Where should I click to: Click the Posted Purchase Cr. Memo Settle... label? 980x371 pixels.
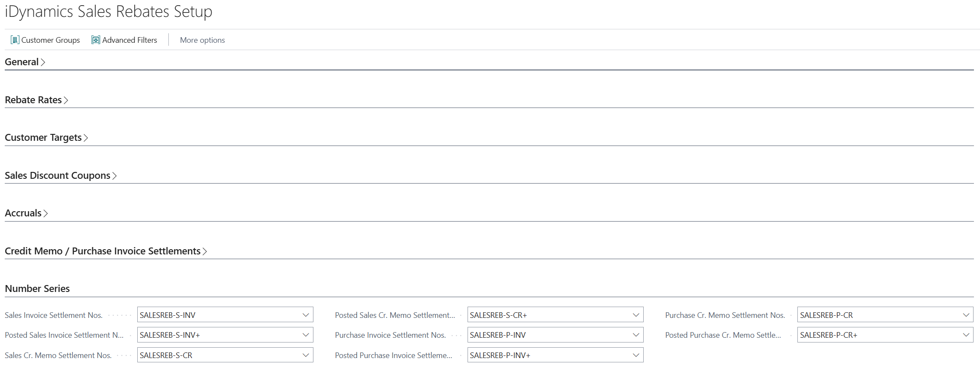[723, 335]
